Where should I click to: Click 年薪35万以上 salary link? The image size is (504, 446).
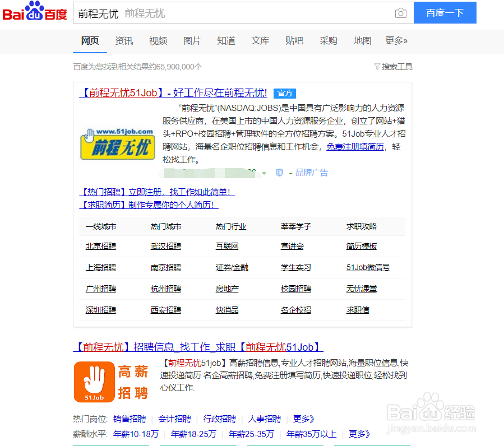(x=311, y=434)
